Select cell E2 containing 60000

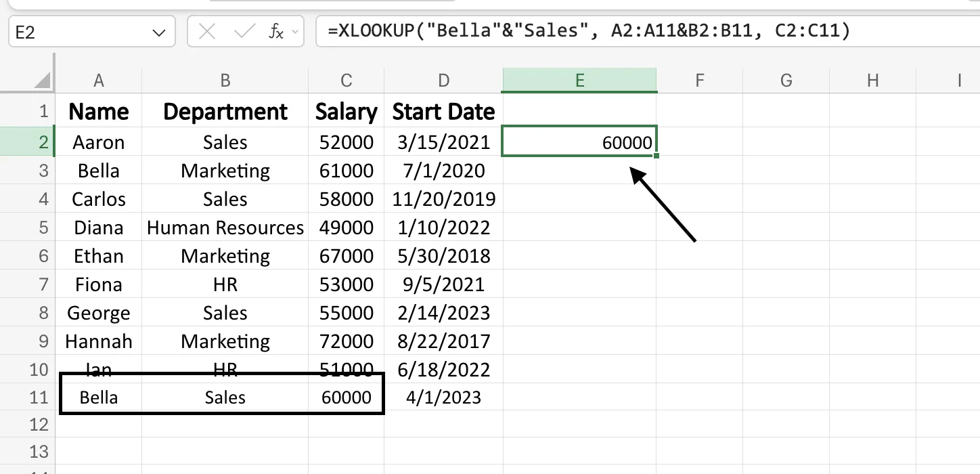pos(579,142)
